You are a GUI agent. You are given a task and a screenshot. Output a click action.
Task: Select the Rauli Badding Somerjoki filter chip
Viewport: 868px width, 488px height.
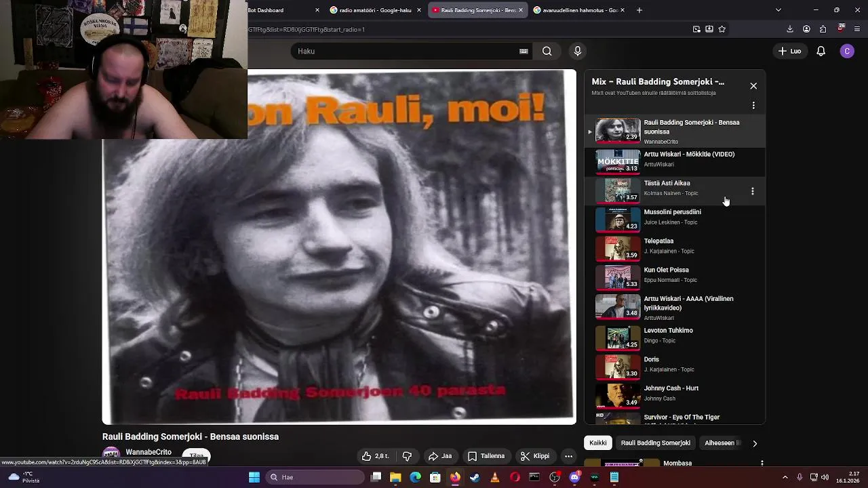(x=656, y=443)
